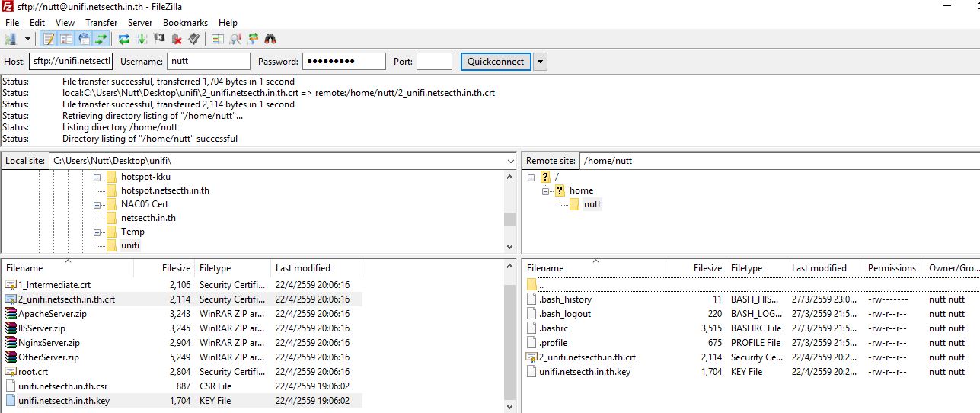Cancel the current operation
Image resolution: width=980 pixels, height=413 pixels.
pyautogui.click(x=159, y=38)
